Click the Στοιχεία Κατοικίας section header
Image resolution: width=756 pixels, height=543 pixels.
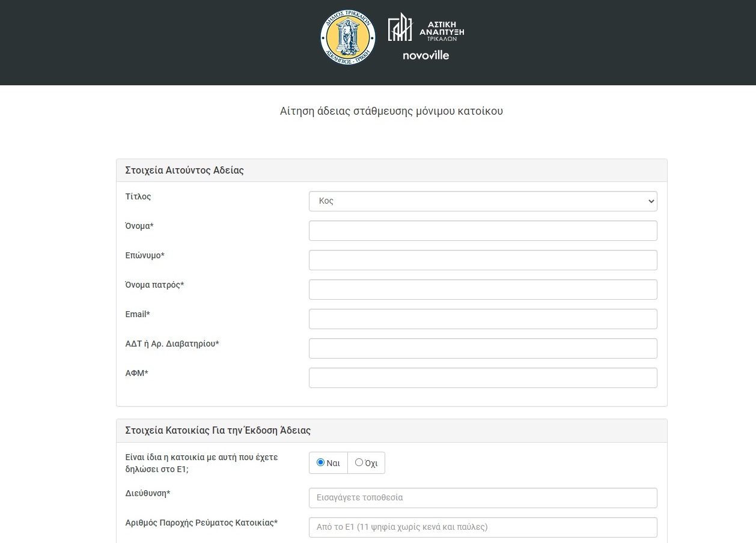click(218, 431)
